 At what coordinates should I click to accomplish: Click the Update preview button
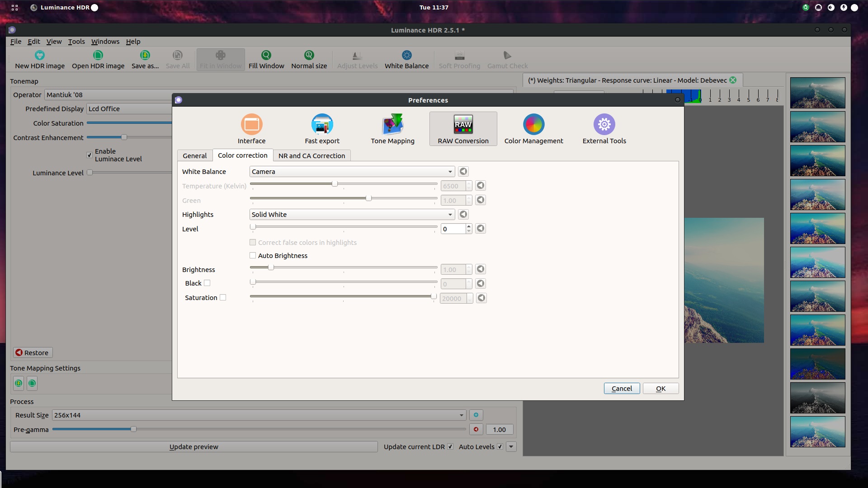click(193, 447)
